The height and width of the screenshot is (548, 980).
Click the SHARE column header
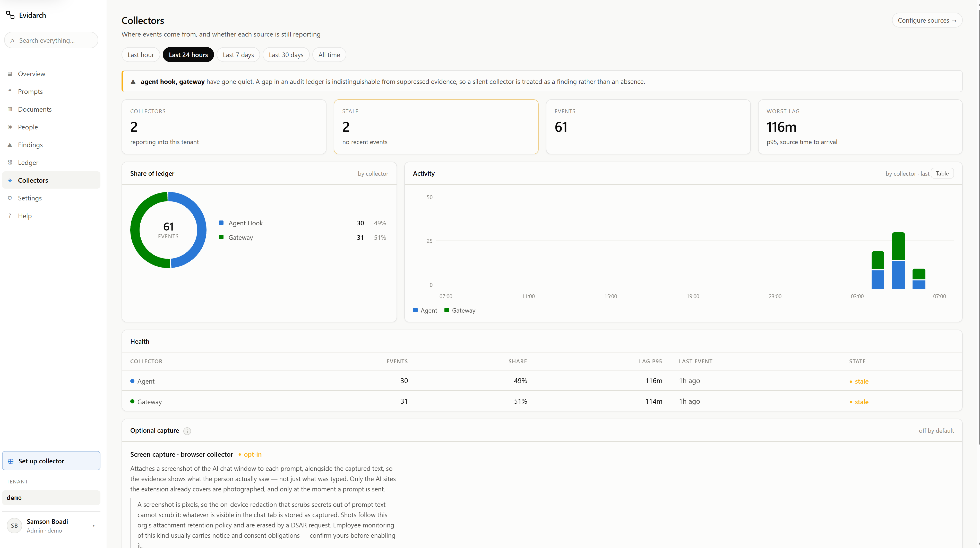(x=518, y=361)
